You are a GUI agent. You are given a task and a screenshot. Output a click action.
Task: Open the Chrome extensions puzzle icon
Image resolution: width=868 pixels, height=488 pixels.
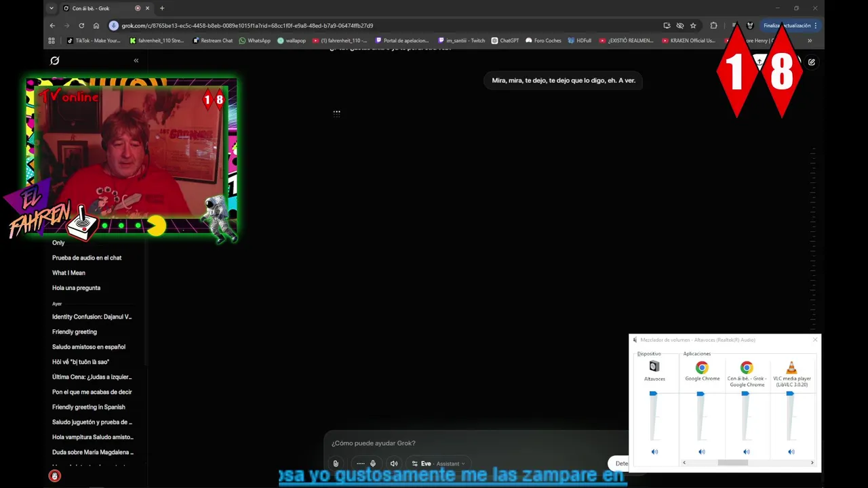[x=713, y=26]
